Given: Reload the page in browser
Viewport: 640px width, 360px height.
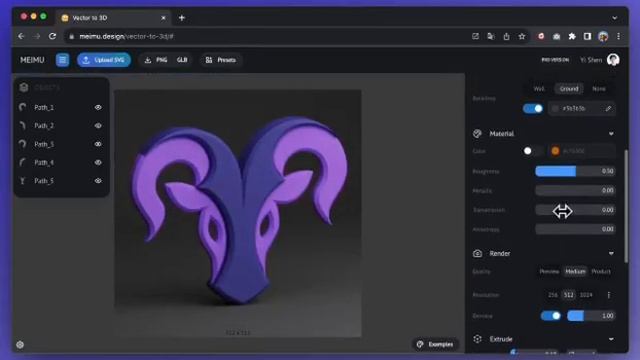Looking at the screenshot, I should (x=52, y=36).
